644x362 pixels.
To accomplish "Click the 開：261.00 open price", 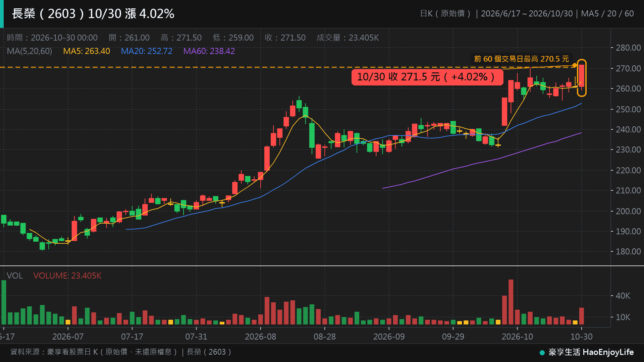I will coord(129,38).
